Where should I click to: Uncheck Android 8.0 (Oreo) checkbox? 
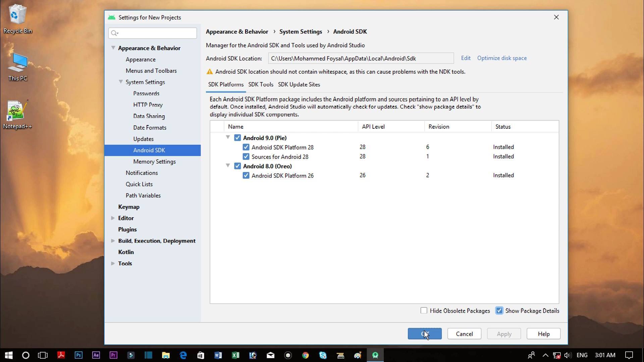click(237, 166)
